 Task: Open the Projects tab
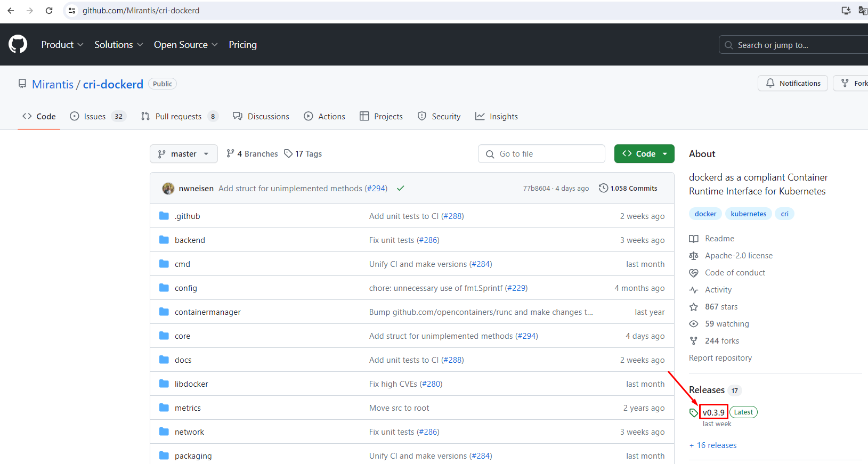pos(382,116)
